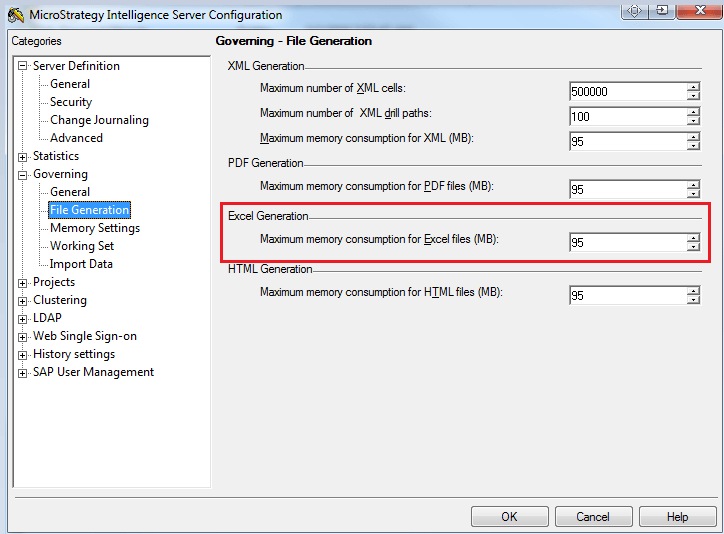This screenshot has height=534, width=724.
Task: Collapse the Server Definition tree node
Action: coord(22,66)
